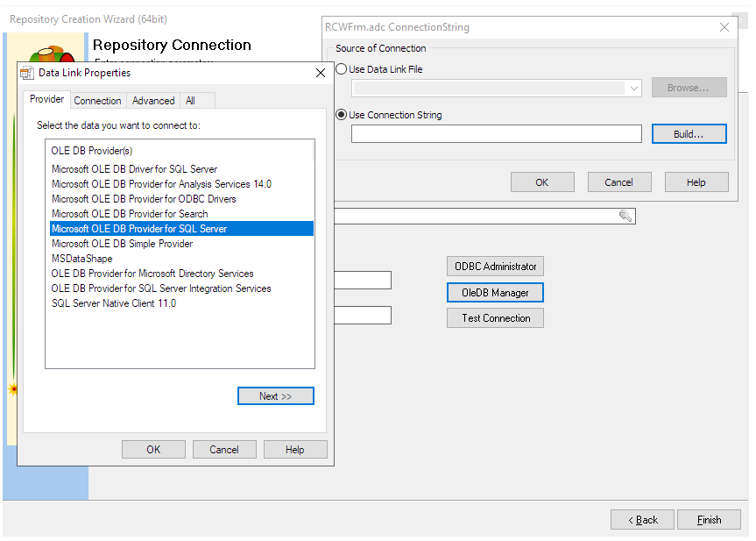
Task: Click the OLE DB Provider(s) list header
Action: tap(180, 151)
